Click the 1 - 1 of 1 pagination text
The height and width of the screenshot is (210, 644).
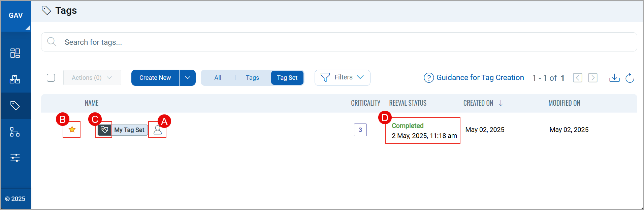[548, 78]
